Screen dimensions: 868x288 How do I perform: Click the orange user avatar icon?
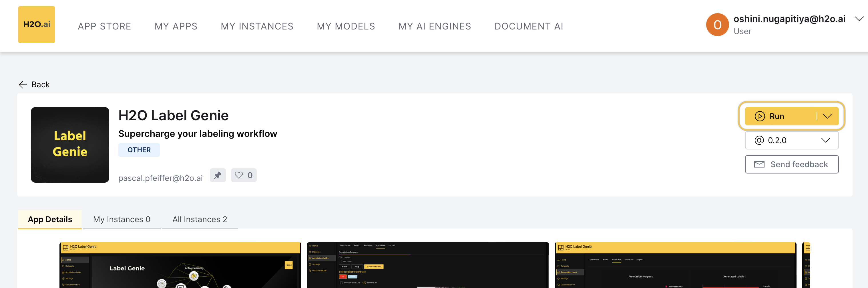point(717,25)
